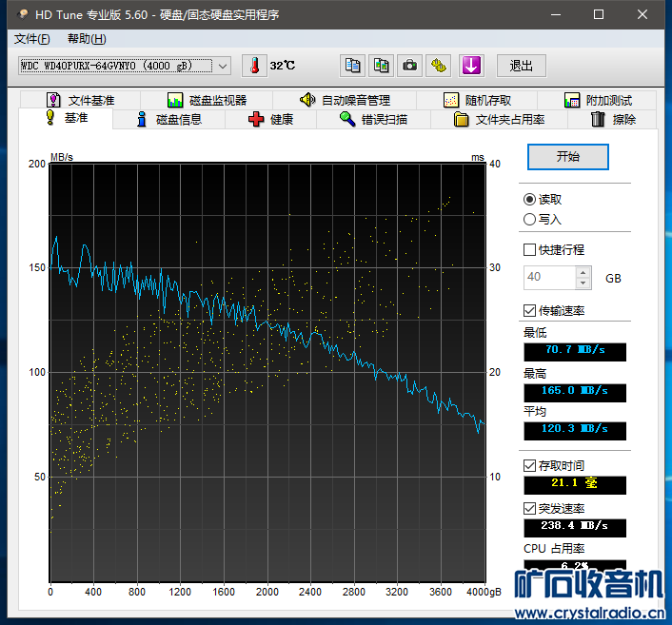672x625 pixels.
Task: Click the 文件夹占用率 folder icon
Action: click(x=461, y=119)
